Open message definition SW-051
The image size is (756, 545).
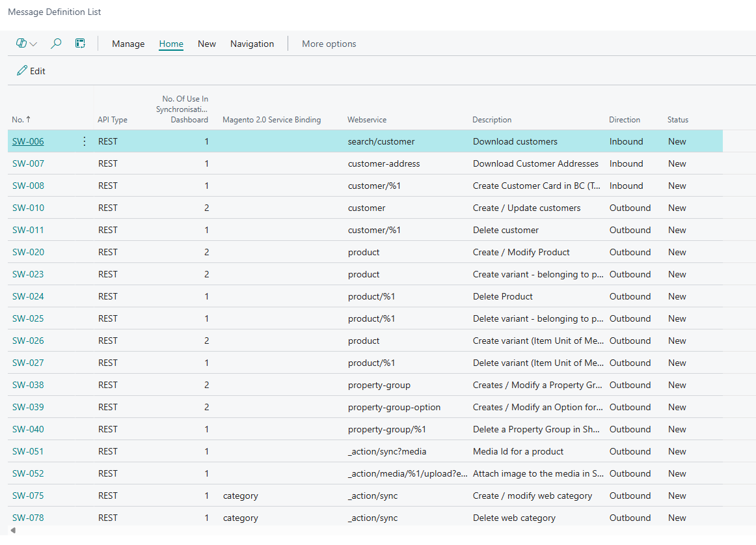(28, 451)
